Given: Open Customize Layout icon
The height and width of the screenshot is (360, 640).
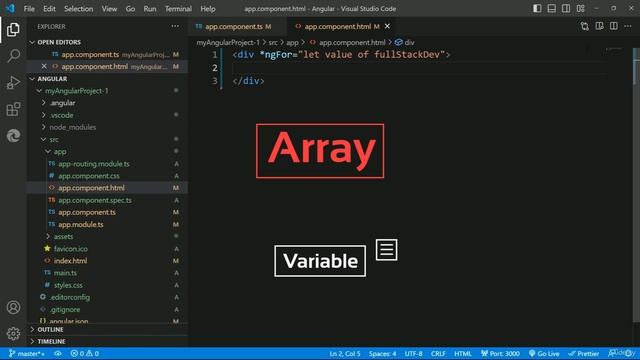Looking at the screenshot, I should click(x=580, y=8).
